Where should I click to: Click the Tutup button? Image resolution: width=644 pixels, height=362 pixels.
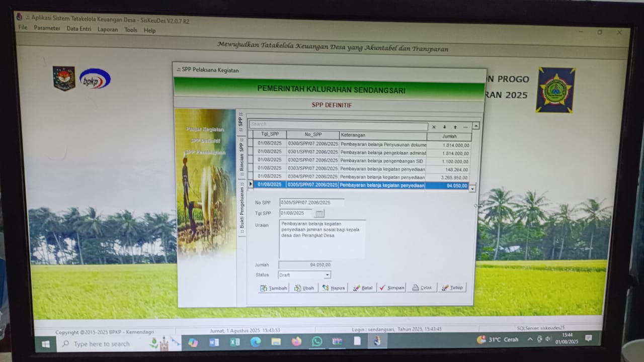pos(452,288)
